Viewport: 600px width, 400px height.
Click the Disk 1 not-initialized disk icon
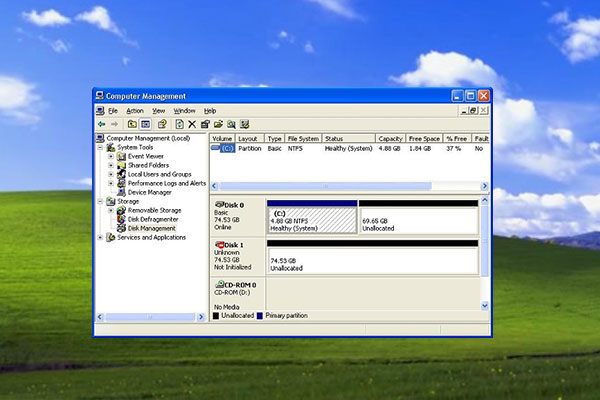click(220, 244)
